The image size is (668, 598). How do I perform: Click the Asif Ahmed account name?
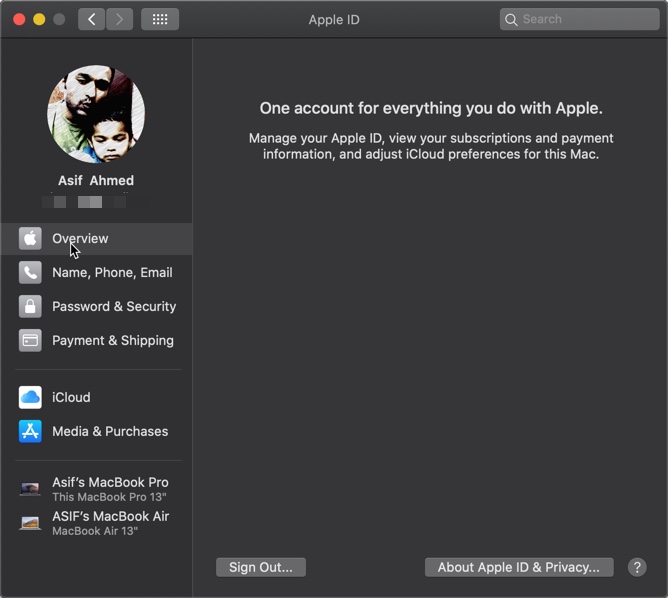coord(96,181)
